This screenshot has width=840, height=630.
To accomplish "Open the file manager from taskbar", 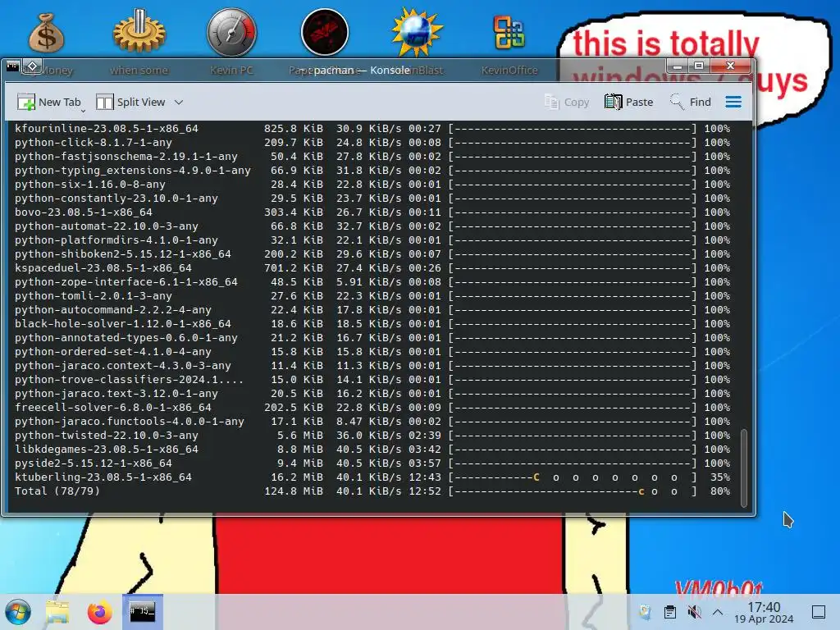I will click(57, 612).
